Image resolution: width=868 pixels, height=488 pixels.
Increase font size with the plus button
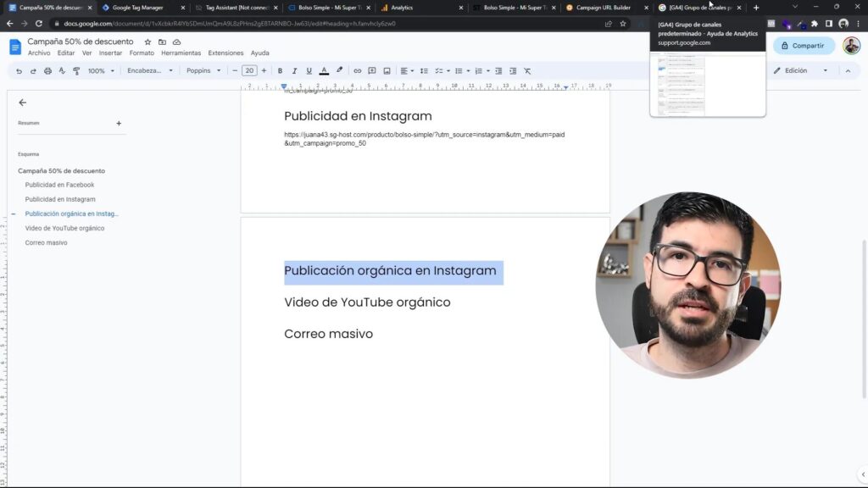point(264,71)
